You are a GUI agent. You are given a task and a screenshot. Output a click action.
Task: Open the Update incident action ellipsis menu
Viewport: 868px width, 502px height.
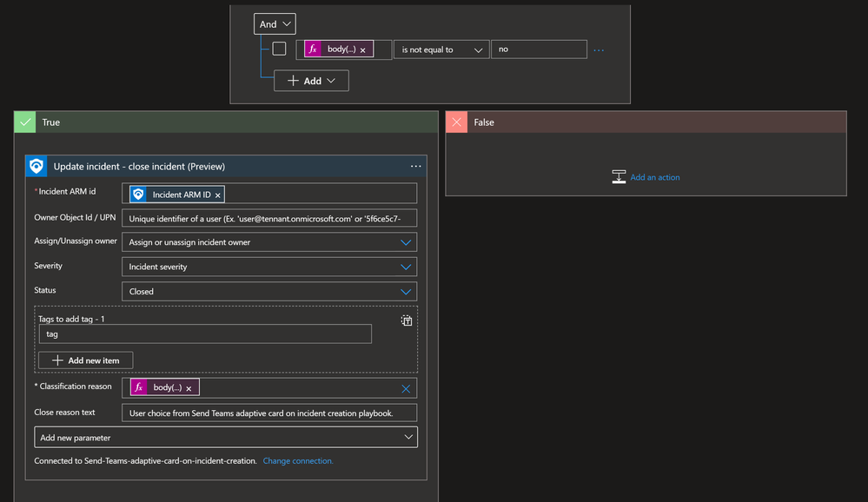coord(415,166)
